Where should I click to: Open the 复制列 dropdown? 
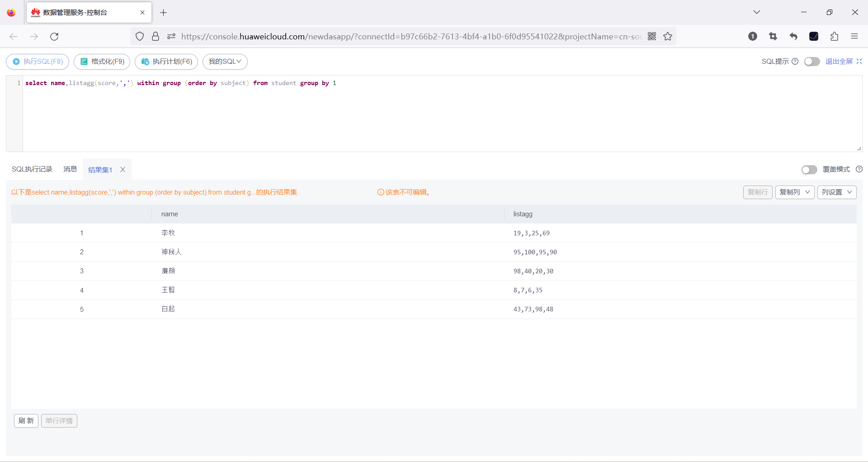[x=795, y=192]
